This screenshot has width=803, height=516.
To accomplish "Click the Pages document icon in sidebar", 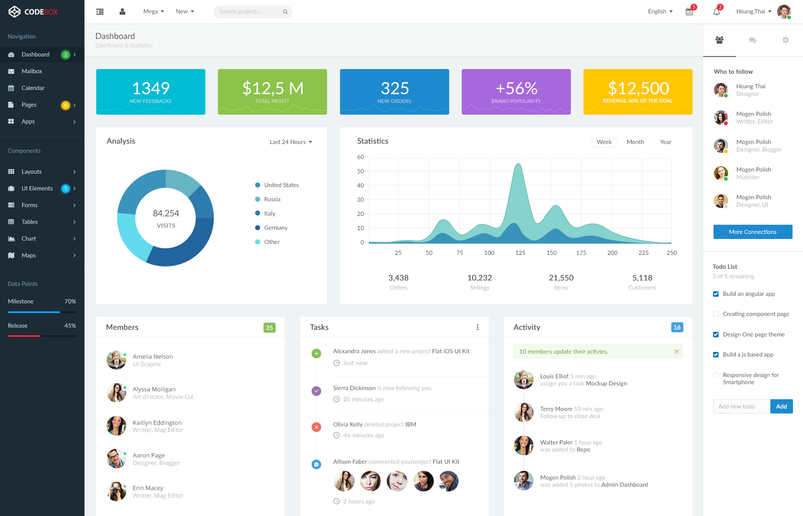I will pos(11,104).
